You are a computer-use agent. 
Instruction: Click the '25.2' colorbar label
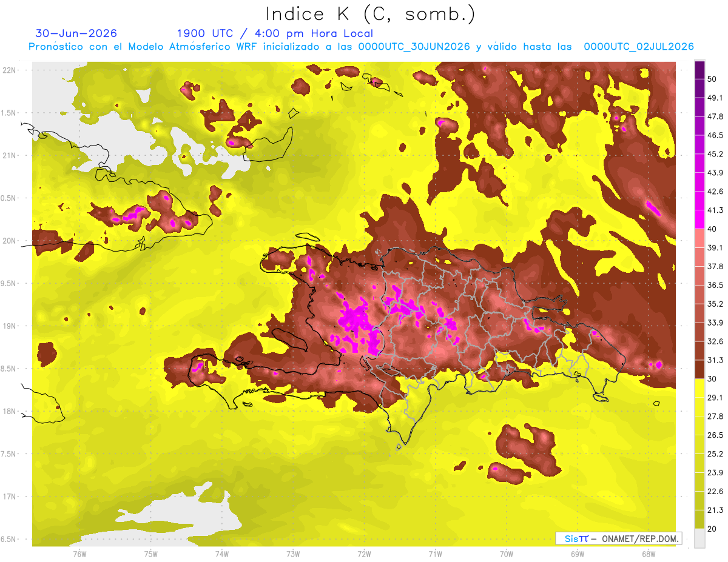715,454
